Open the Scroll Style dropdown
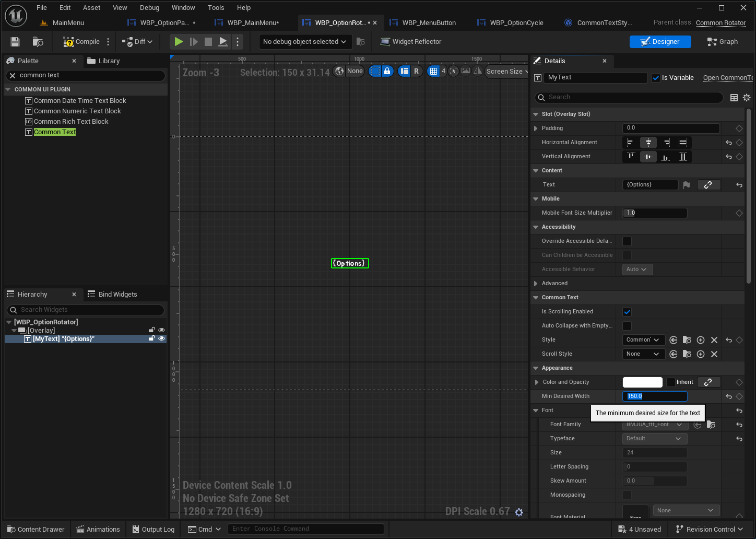This screenshot has width=756, height=539. pyautogui.click(x=644, y=354)
